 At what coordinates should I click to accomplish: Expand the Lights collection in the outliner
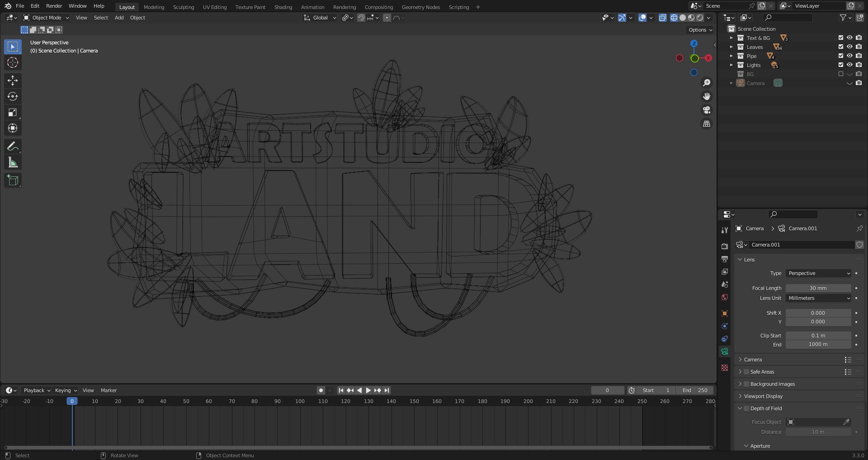[x=731, y=65]
